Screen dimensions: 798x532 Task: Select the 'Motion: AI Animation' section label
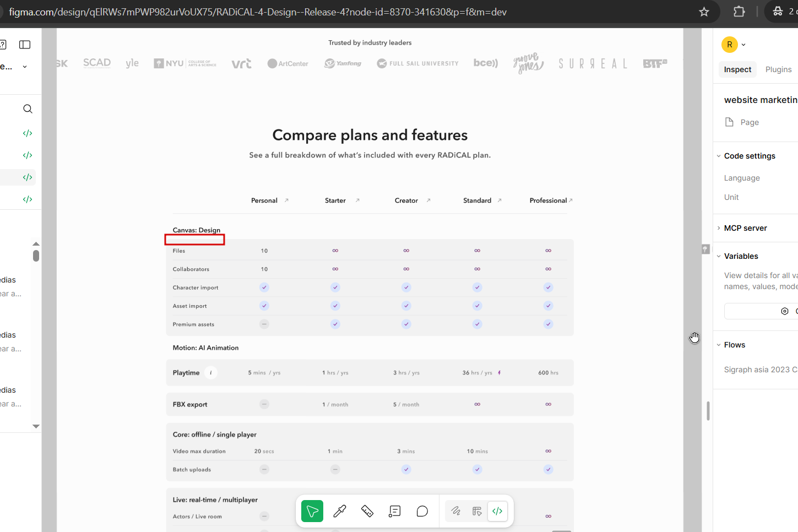click(205, 348)
